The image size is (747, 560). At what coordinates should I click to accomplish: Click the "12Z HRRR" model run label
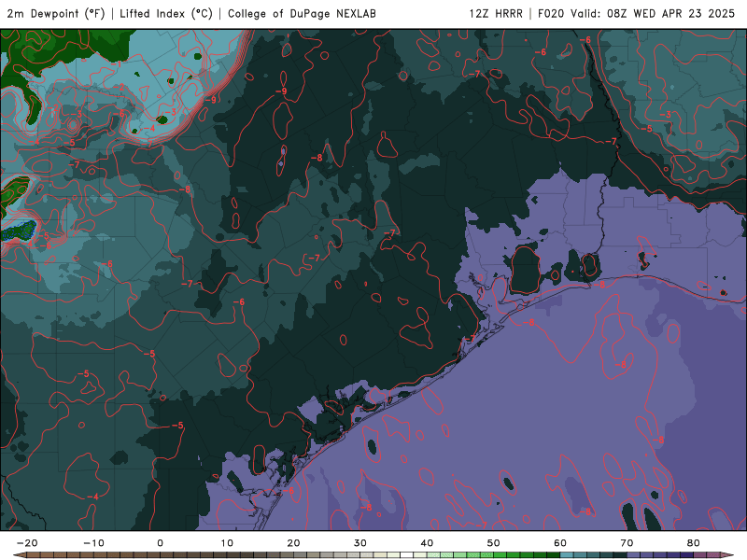(496, 14)
